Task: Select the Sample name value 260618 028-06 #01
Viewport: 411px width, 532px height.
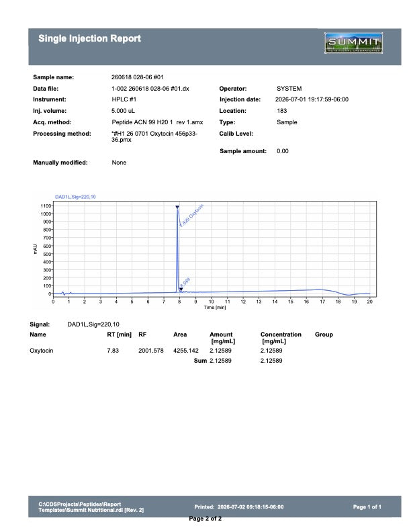Action: click(x=138, y=77)
